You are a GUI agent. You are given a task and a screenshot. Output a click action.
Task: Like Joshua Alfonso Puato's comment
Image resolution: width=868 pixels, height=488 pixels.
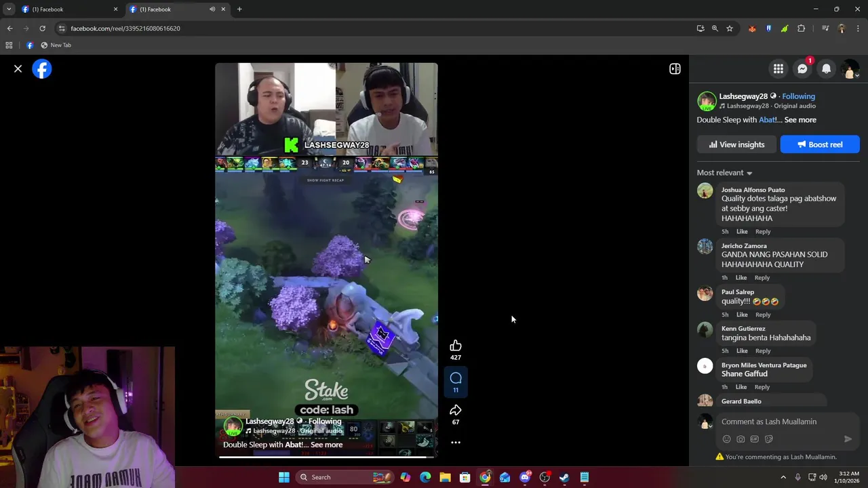click(742, 232)
